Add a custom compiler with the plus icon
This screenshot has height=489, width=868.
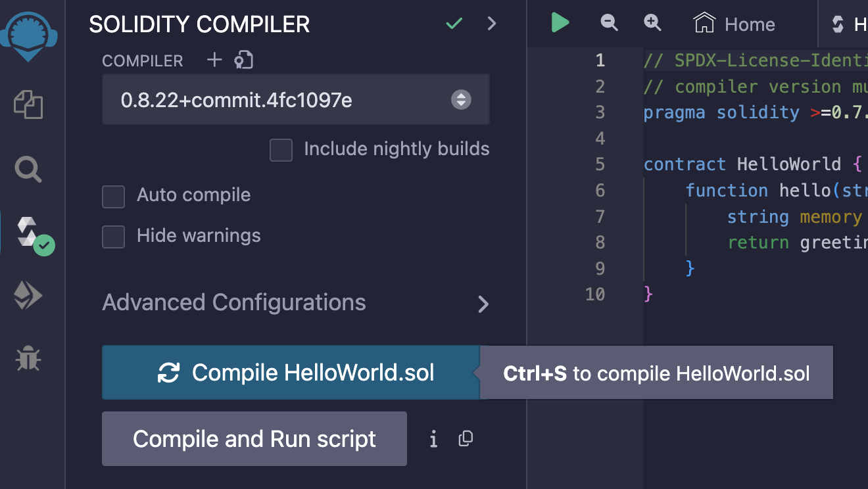coord(214,60)
